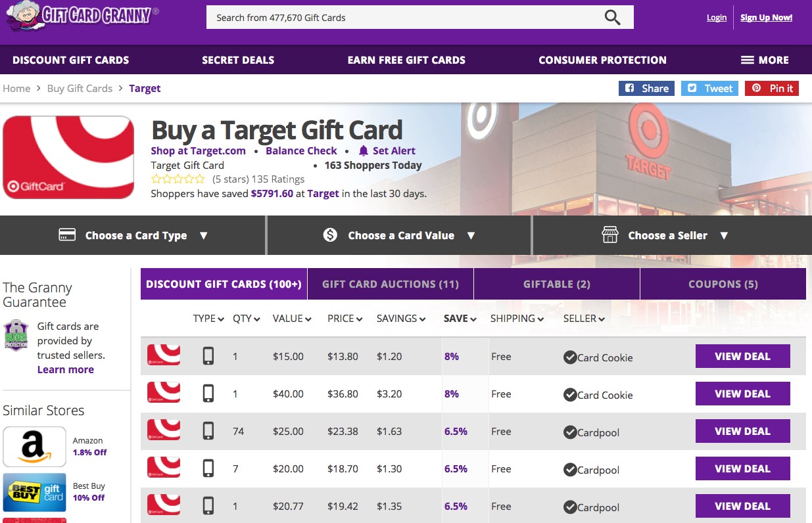This screenshot has width=812, height=523.
Task: Switch to the Giftable (2) tab
Action: (x=557, y=284)
